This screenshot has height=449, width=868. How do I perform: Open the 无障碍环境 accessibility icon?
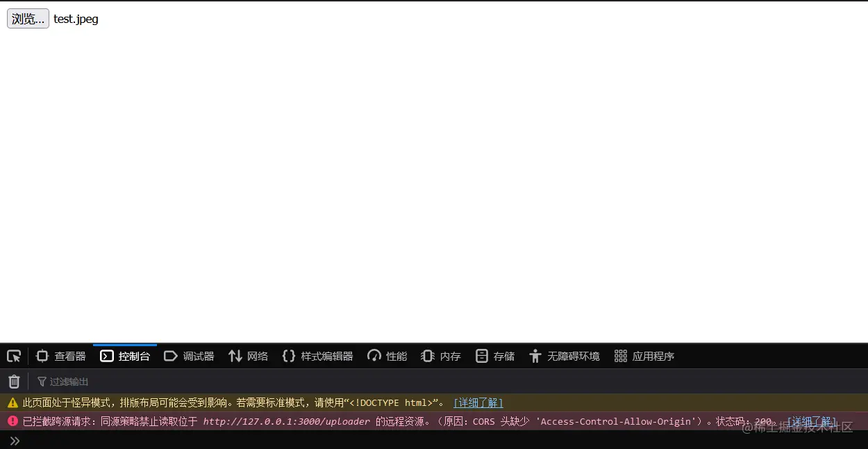coord(535,356)
